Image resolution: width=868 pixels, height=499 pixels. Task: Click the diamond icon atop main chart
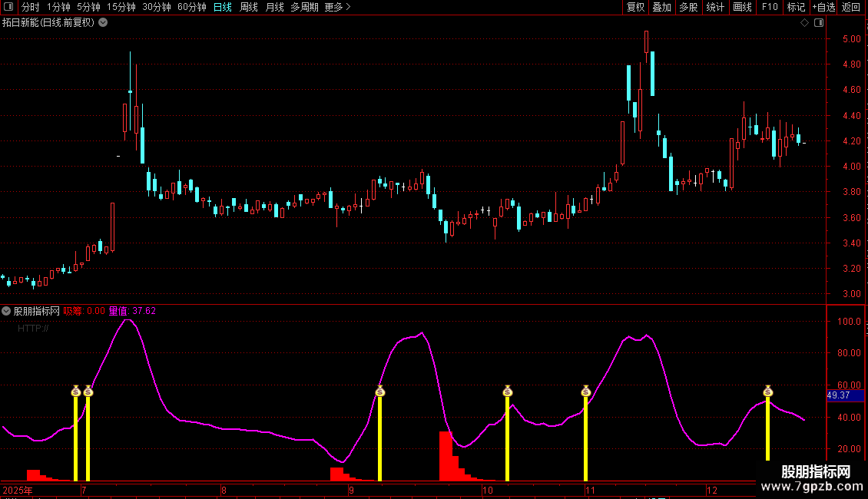click(x=805, y=23)
